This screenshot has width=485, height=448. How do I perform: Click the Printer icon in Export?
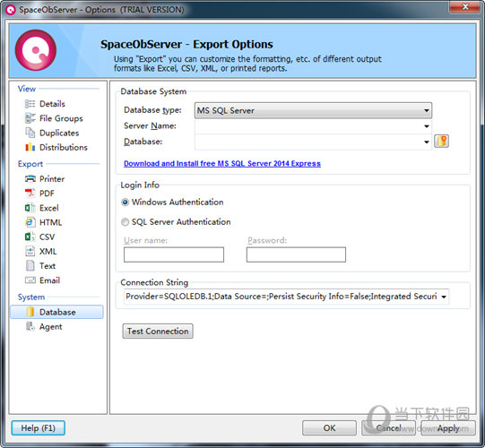(x=30, y=178)
